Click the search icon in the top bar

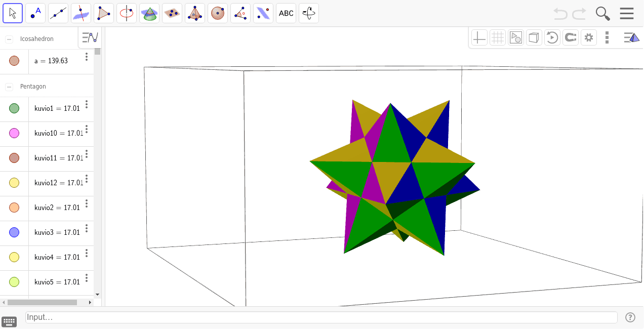click(602, 13)
